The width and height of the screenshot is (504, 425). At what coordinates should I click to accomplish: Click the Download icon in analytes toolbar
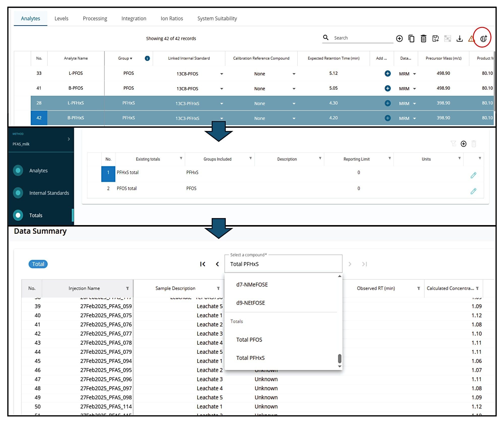(x=460, y=38)
